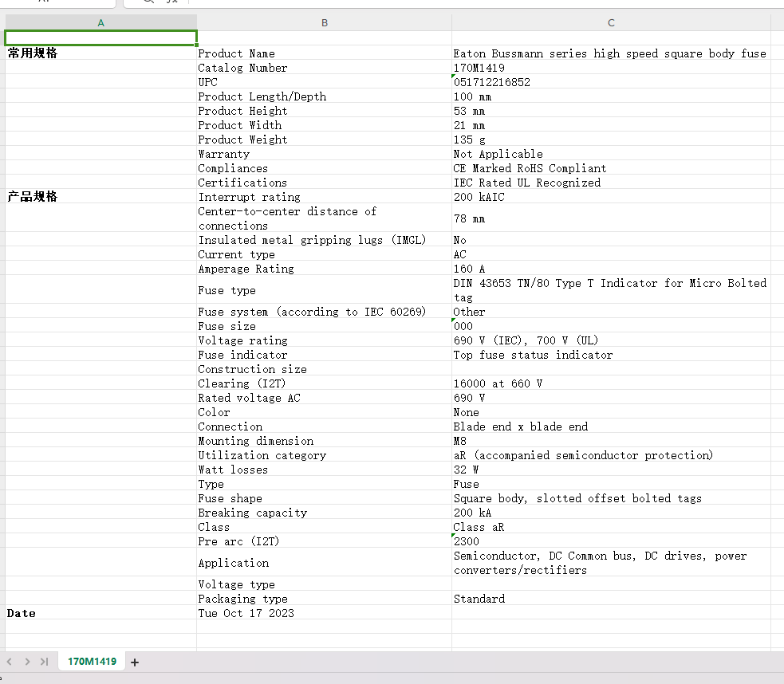Image resolution: width=784 pixels, height=684 pixels.
Task: Select 'Product Length/Depth' cell
Action: [324, 96]
